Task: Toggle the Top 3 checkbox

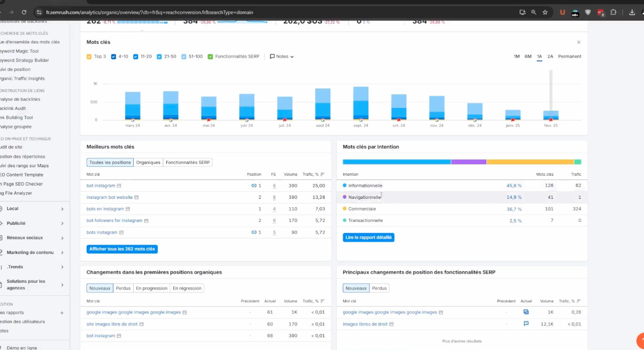Action: [89, 57]
